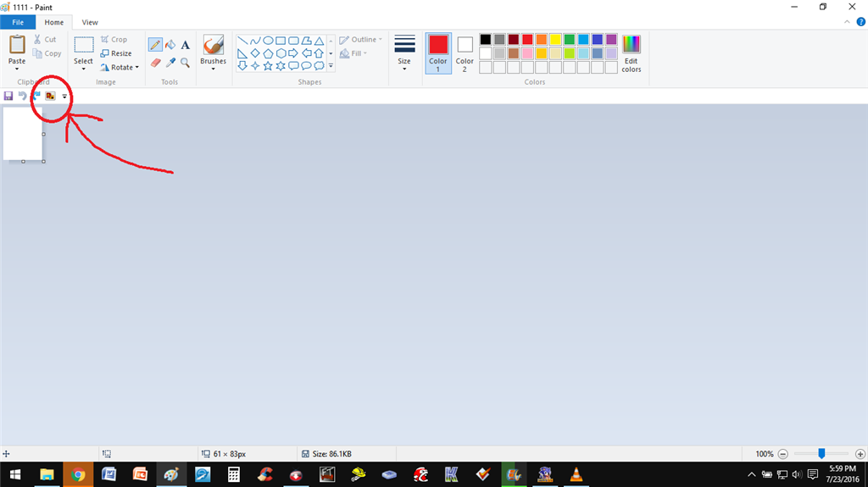The image size is (868, 487).
Task: Click the Crop button
Action: coord(114,39)
